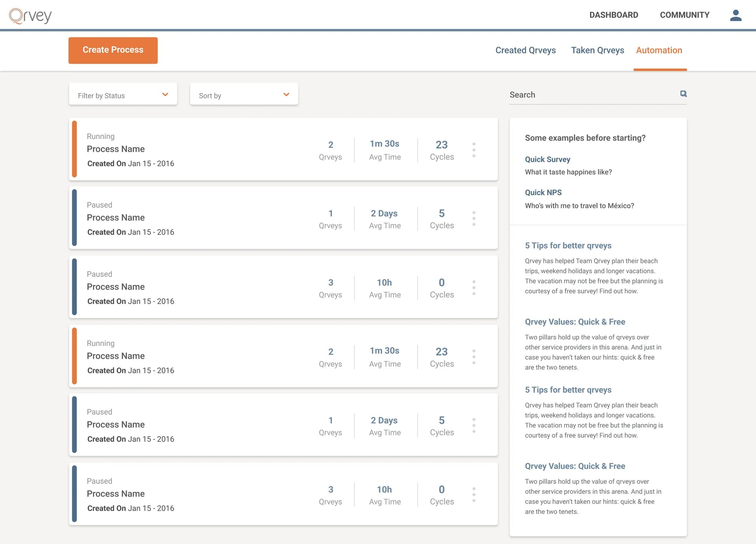
Task: Open the last Qrvey Values: Quick & Free article
Action: (575, 466)
